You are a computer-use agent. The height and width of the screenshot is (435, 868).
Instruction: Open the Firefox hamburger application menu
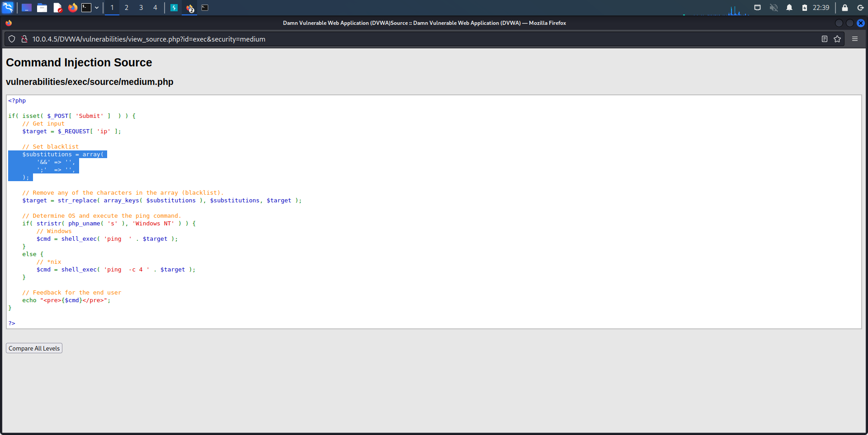[855, 39]
